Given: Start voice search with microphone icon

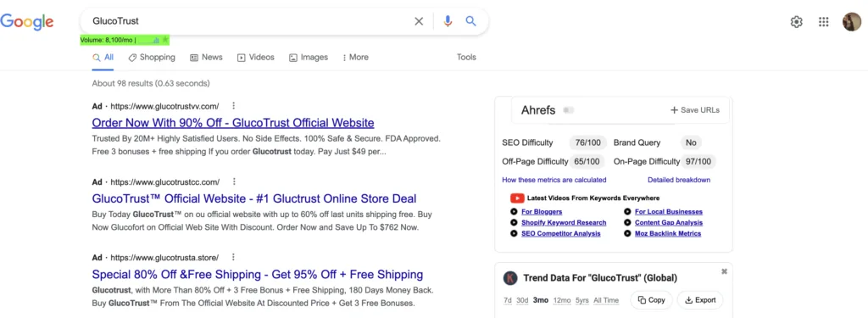Looking at the screenshot, I should coord(448,21).
